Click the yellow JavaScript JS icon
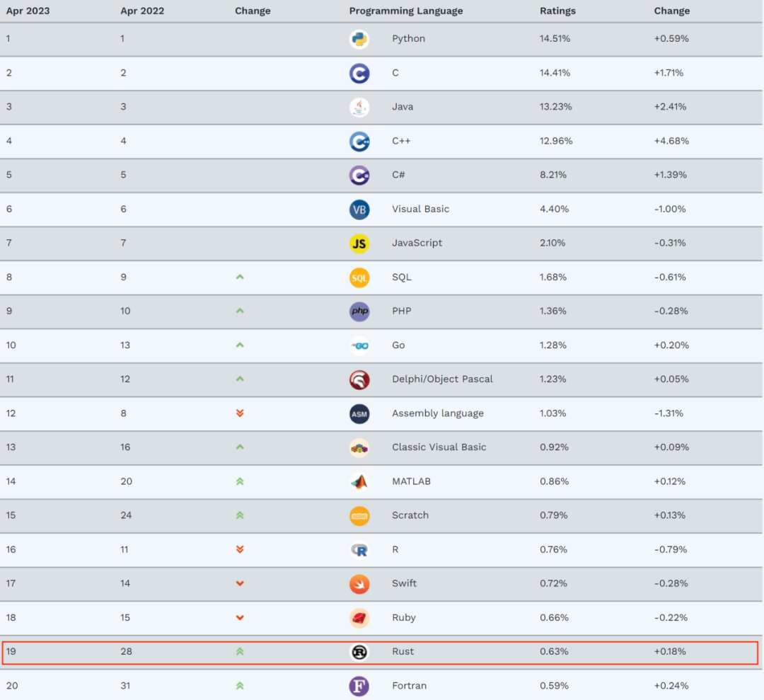 (x=359, y=243)
